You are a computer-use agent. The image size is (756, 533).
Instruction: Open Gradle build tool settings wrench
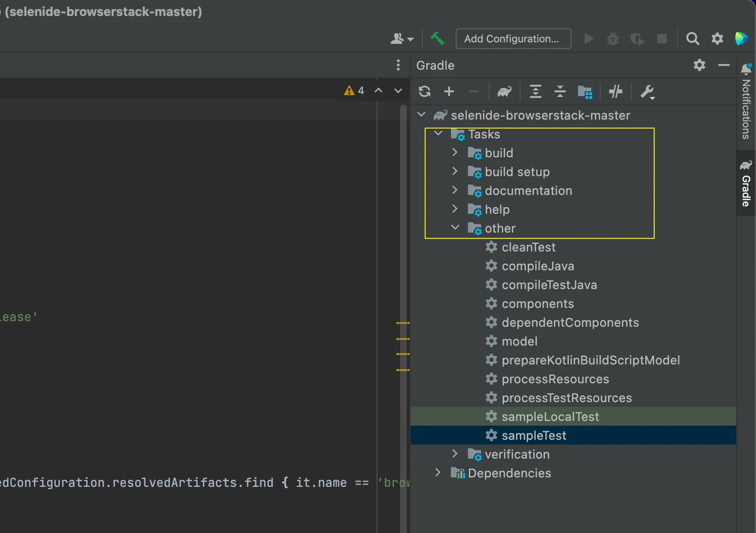647,92
